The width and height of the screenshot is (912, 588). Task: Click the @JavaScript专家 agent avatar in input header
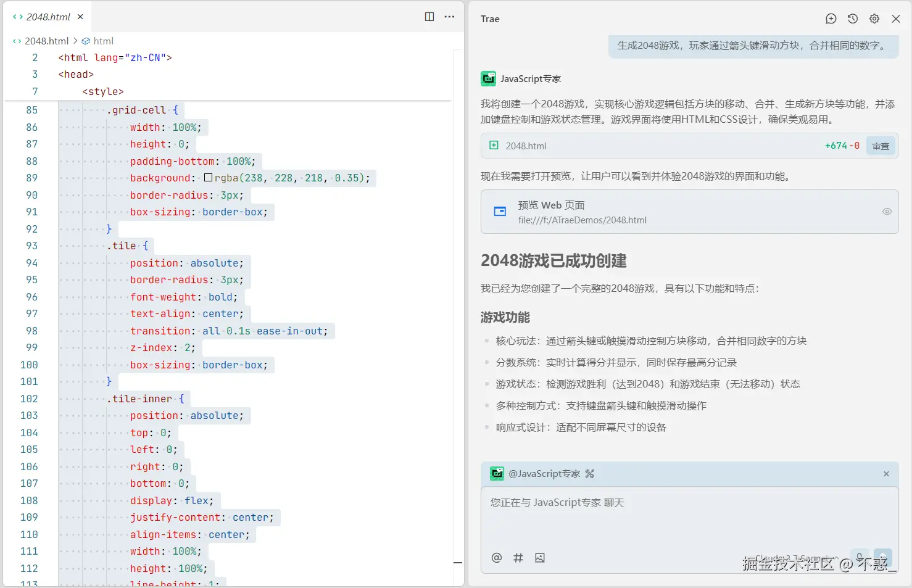[x=497, y=473]
